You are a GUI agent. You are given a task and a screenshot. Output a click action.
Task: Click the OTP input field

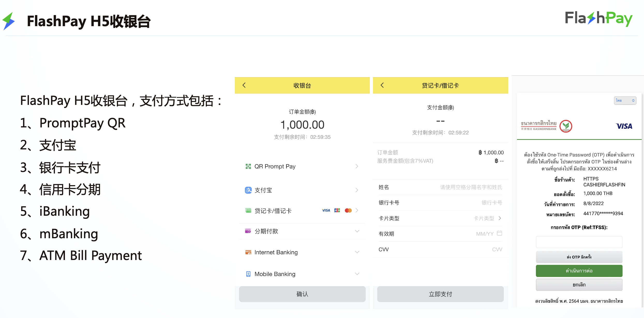point(579,242)
